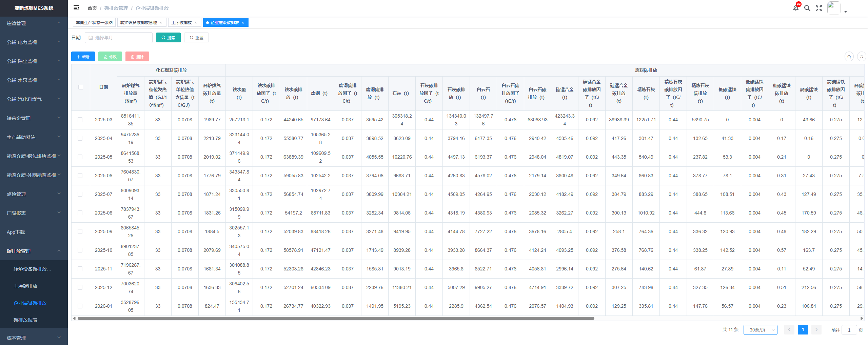
Task: Open 碳排放报表 in the sidebar
Action: click(25, 320)
